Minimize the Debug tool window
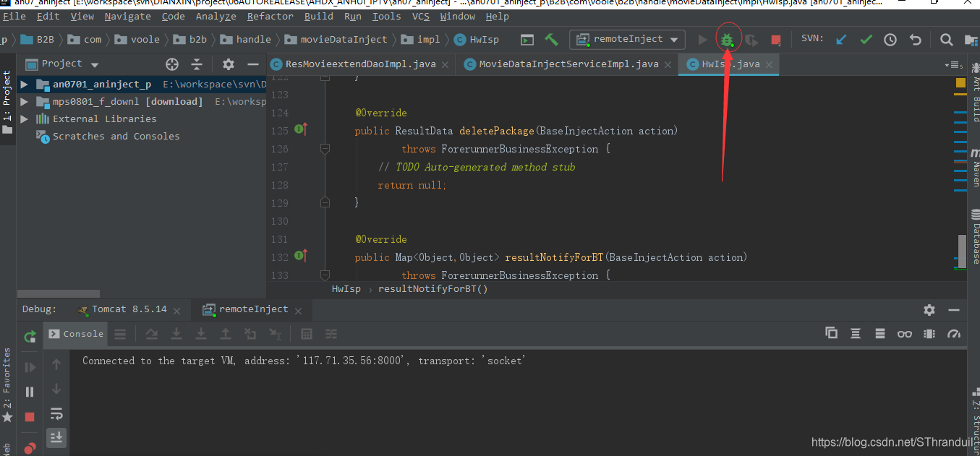Screen dimensions: 980x456 click(954, 309)
